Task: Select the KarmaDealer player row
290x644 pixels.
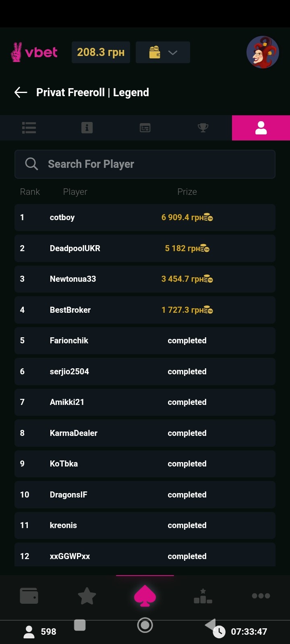Action: (145, 433)
